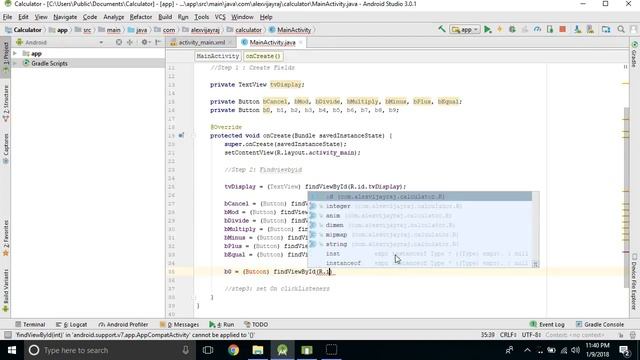Viewport: 640px width, 360px height.
Task: Open the Run tool window
Action: point(222,324)
